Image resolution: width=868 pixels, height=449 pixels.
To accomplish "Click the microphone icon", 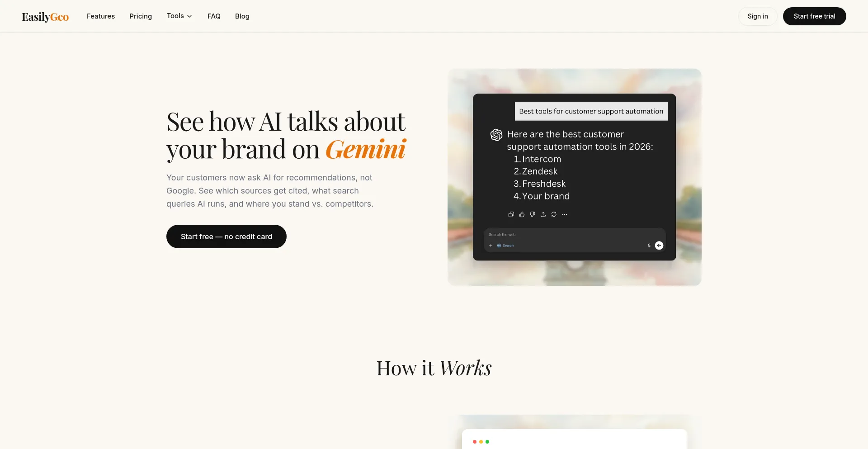I will [x=649, y=246].
